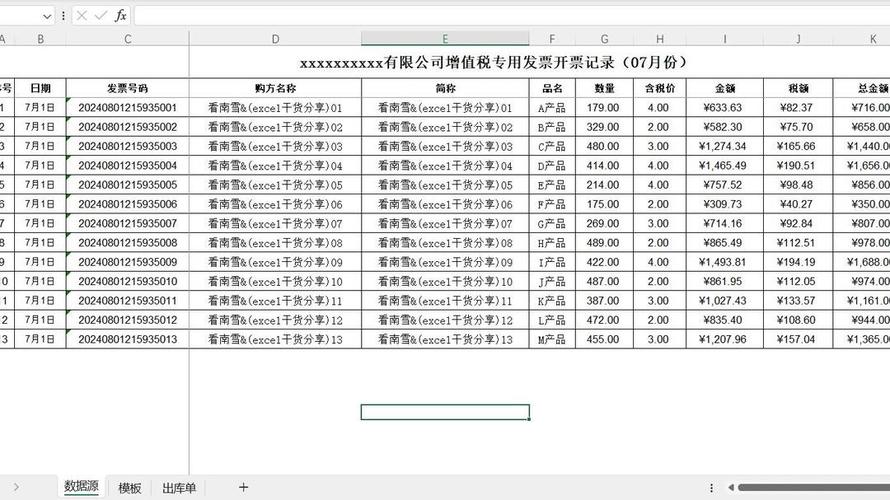The height and width of the screenshot is (500, 890).
Task: Select column D header
Action: coord(275,39)
